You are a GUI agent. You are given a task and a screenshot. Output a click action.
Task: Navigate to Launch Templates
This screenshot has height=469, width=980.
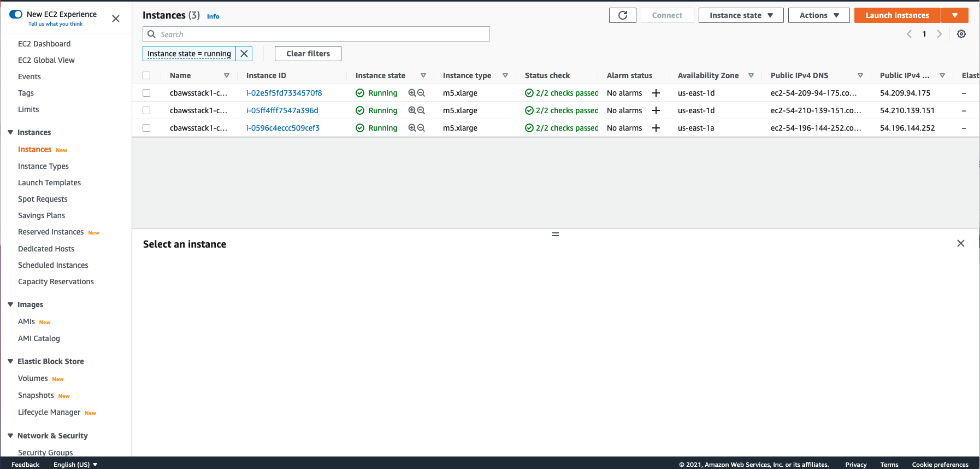(49, 183)
